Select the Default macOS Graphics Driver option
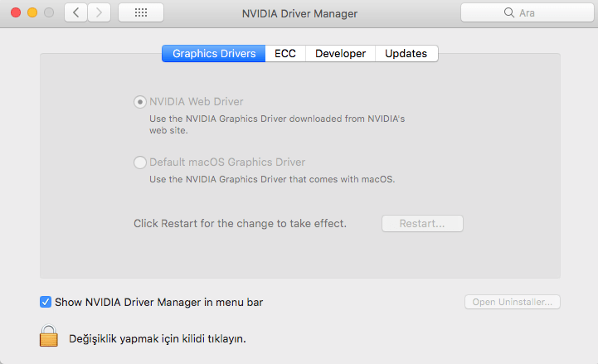The image size is (598, 364). click(140, 163)
